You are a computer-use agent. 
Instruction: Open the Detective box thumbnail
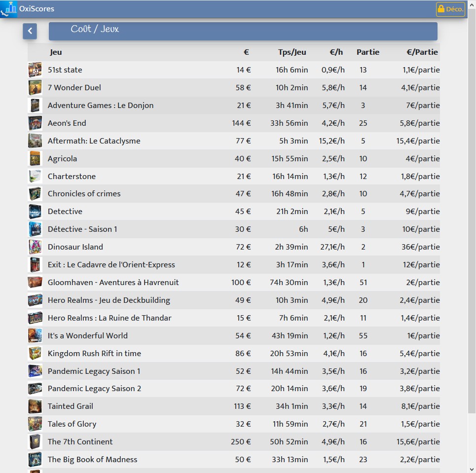(x=35, y=211)
